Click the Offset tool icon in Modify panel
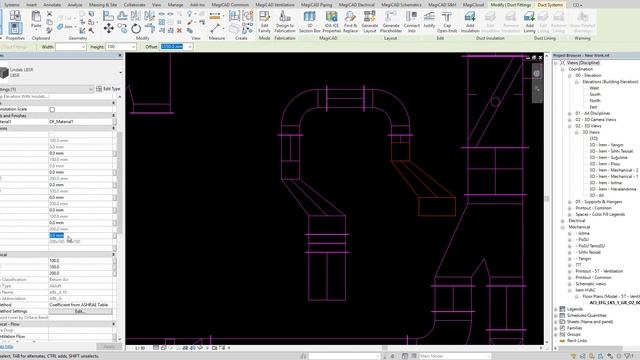 (x=122, y=16)
